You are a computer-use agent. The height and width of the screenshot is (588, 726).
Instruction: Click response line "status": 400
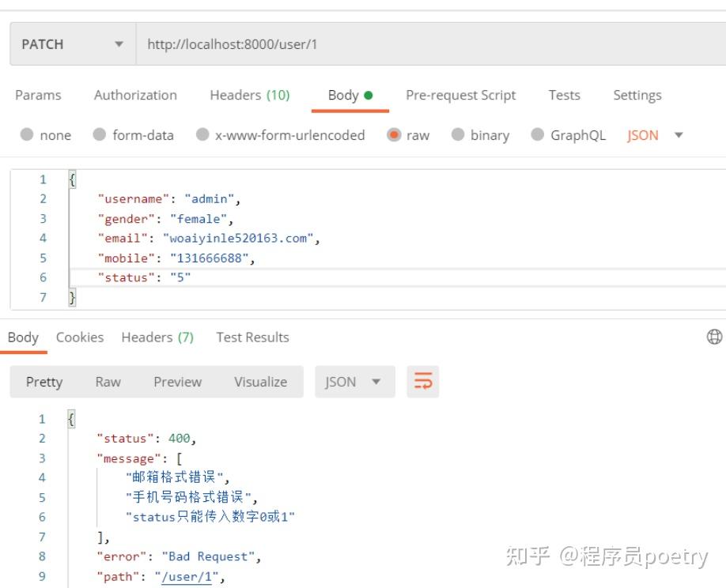point(146,439)
